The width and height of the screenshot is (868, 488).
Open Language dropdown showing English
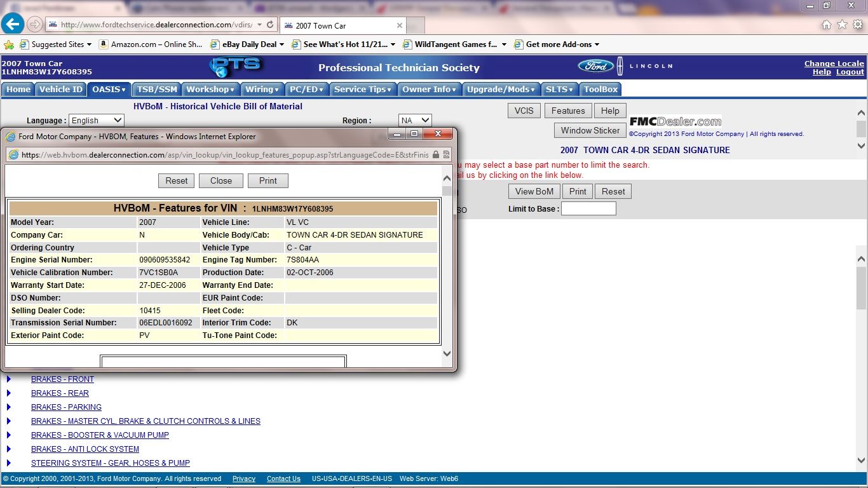pyautogui.click(x=96, y=120)
